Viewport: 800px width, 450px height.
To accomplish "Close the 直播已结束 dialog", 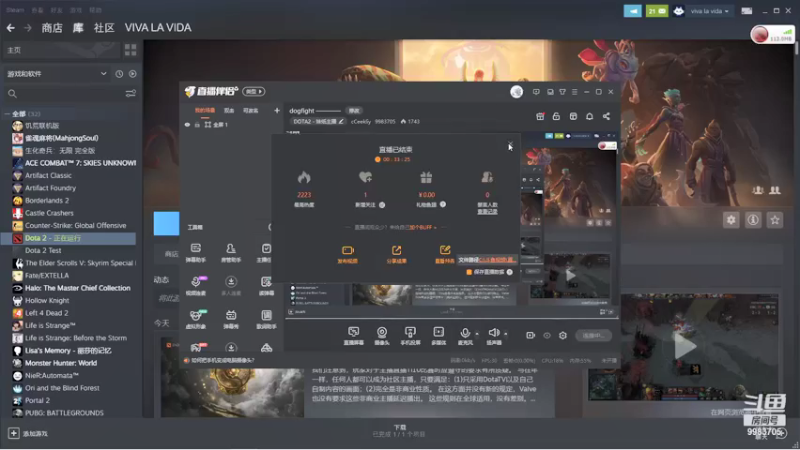I will tap(510, 144).
